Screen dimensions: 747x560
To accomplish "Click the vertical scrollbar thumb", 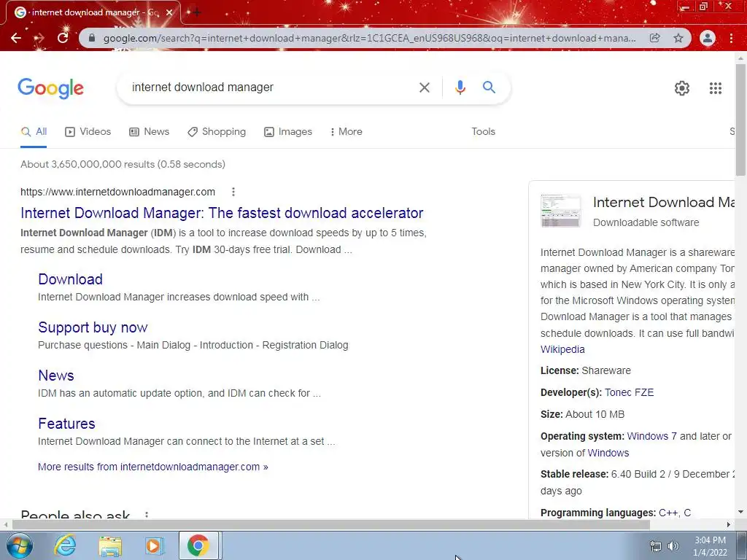I will [x=740, y=119].
